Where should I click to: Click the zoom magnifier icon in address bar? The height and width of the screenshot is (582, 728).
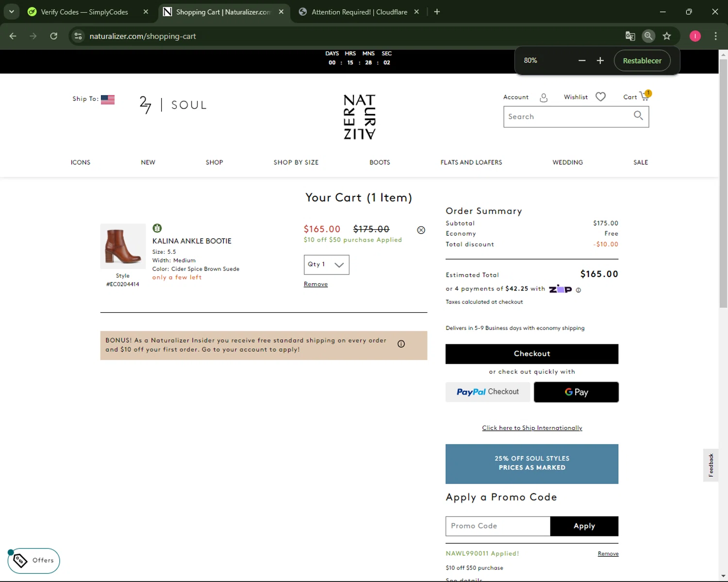point(648,36)
